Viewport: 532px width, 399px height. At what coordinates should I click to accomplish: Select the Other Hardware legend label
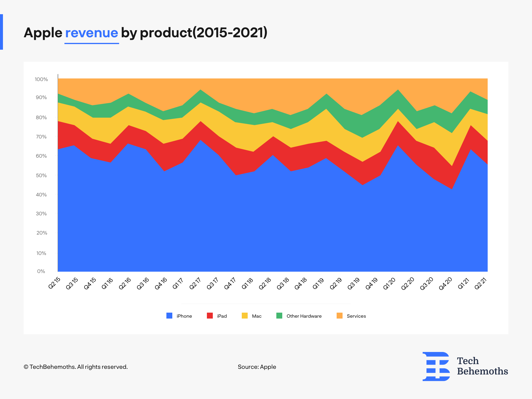click(304, 316)
